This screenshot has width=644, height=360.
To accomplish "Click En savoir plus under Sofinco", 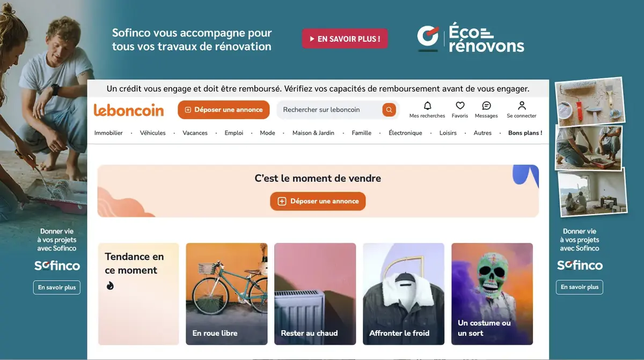I will click(56, 287).
